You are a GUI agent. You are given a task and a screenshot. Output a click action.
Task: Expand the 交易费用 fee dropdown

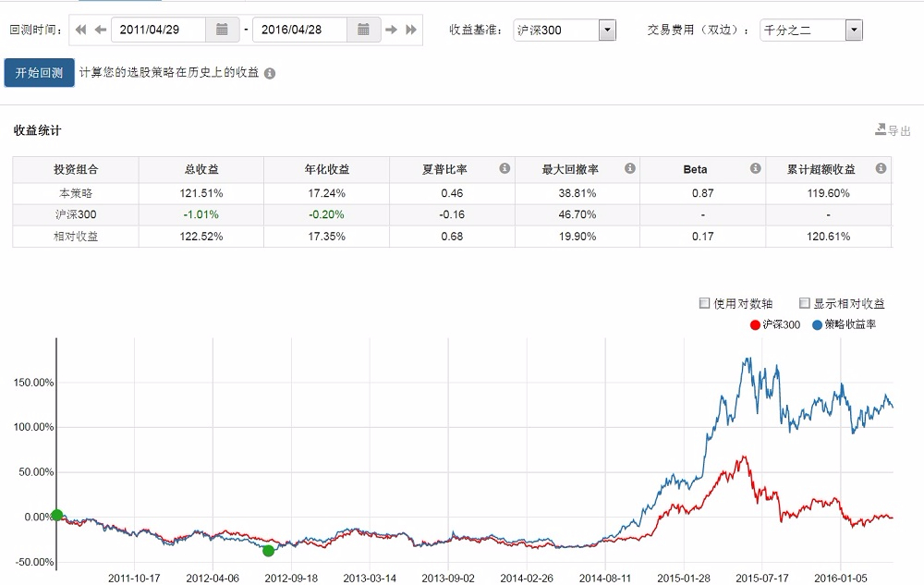pos(854,30)
